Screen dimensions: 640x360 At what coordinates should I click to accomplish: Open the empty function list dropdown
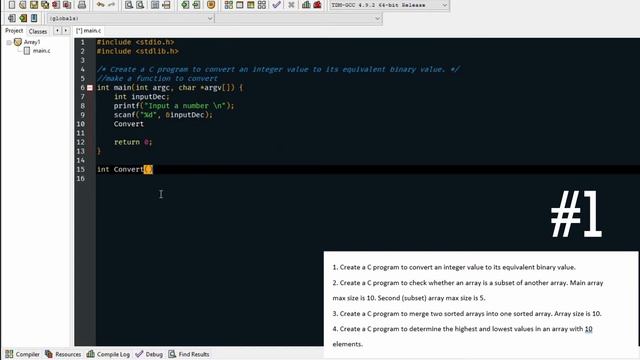(298, 18)
